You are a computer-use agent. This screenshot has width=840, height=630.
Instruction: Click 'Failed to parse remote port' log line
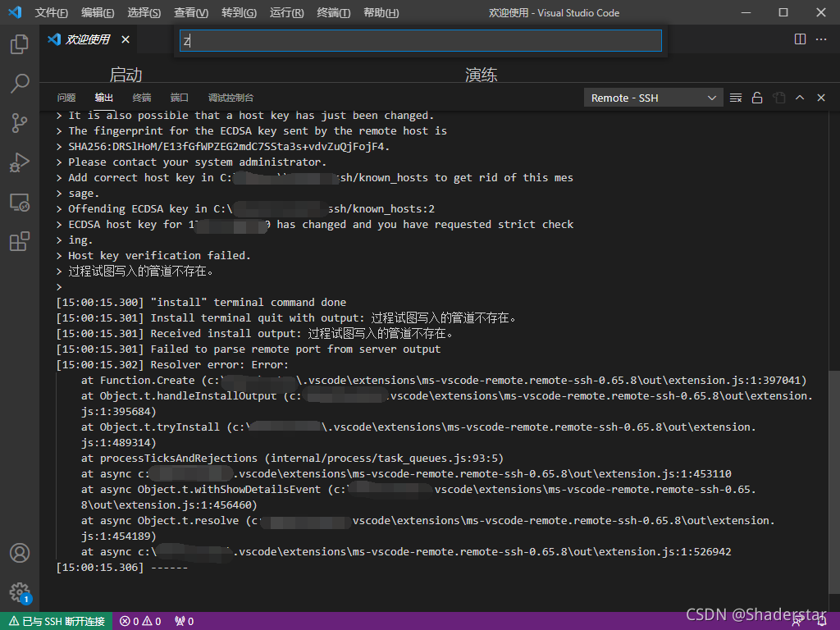(249, 349)
